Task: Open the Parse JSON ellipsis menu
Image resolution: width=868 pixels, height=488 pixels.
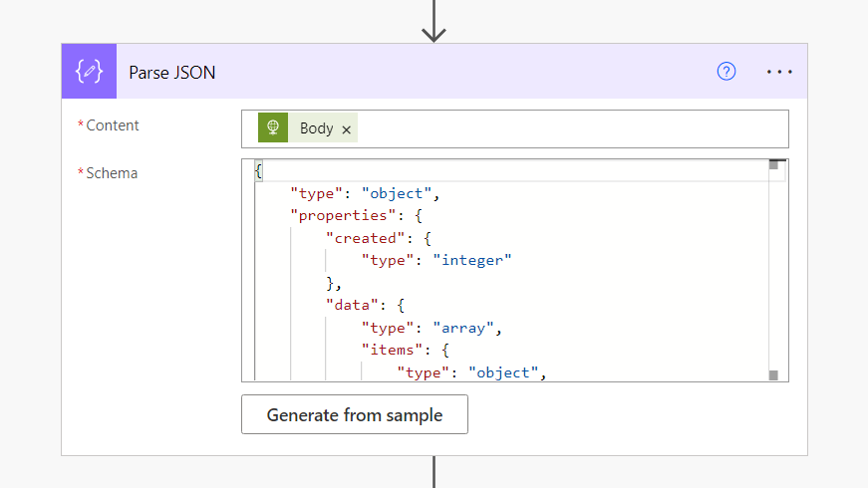Action: click(779, 72)
